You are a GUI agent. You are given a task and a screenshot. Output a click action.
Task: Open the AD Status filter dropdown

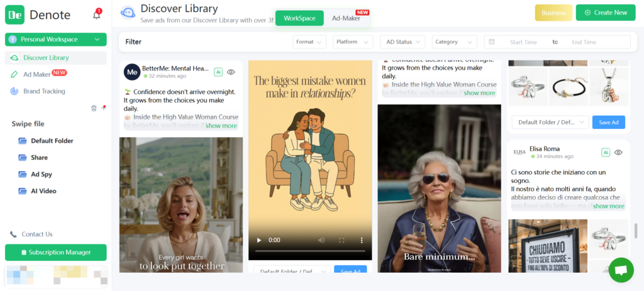pos(402,42)
